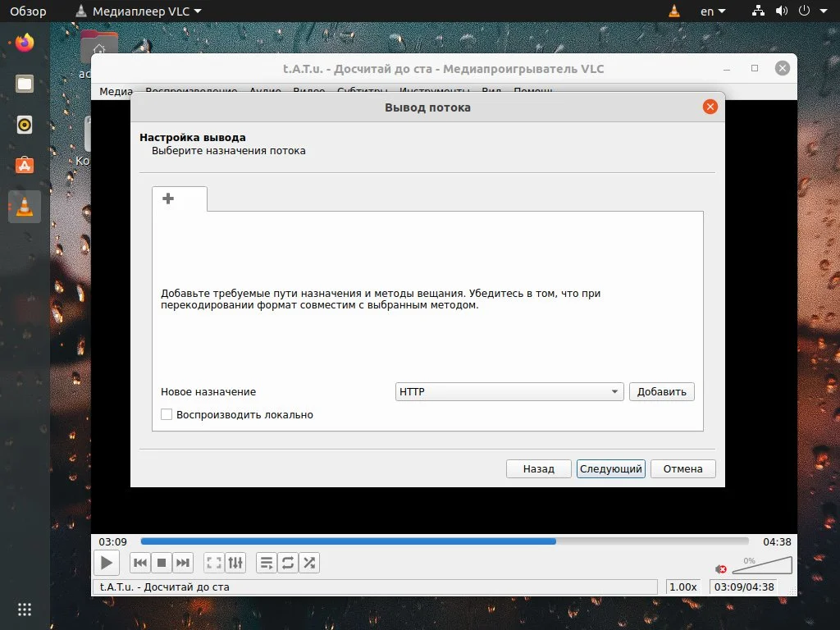Open the 'Новое назначение' HTTP dropdown
This screenshot has width=840, height=630.
click(509, 391)
